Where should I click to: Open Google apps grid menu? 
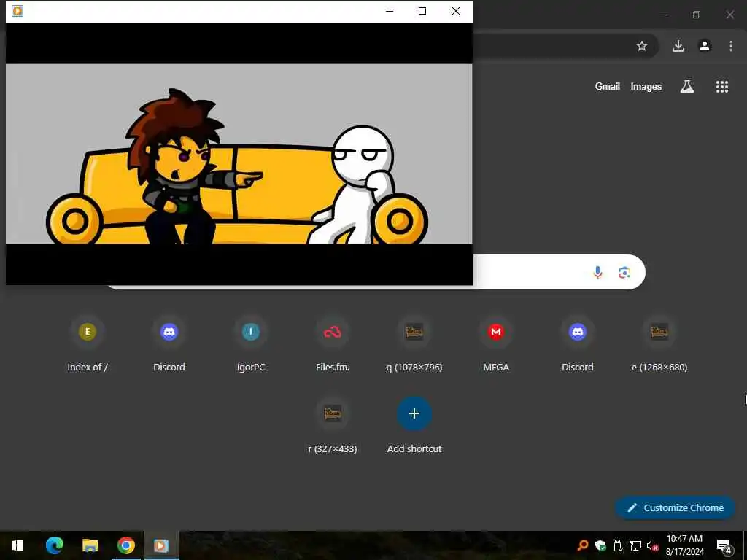721,87
